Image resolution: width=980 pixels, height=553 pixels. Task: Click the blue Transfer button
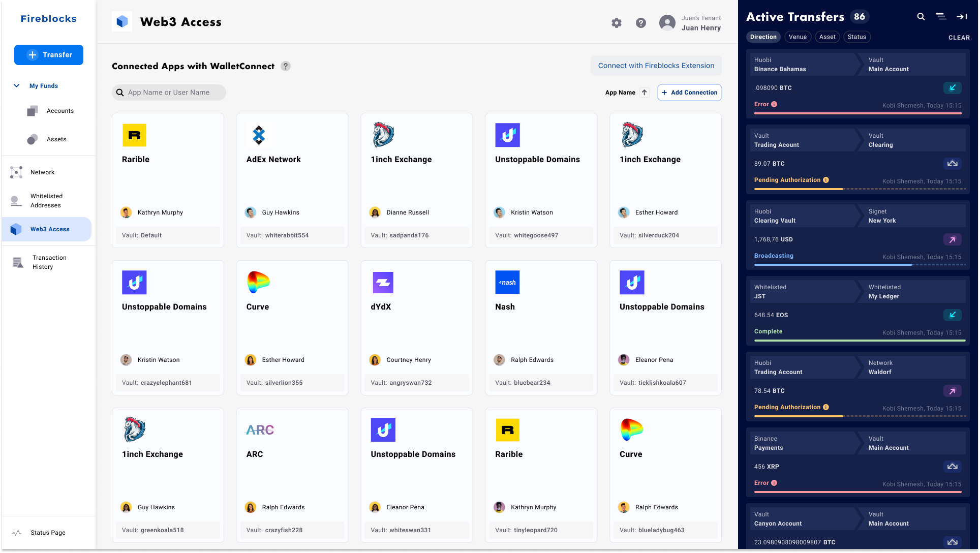coord(49,55)
